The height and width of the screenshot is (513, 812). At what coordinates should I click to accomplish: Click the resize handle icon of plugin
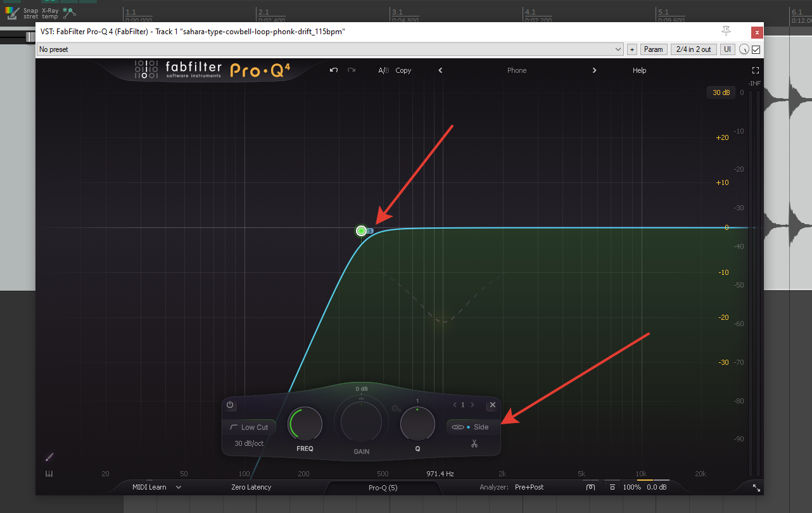click(x=756, y=488)
